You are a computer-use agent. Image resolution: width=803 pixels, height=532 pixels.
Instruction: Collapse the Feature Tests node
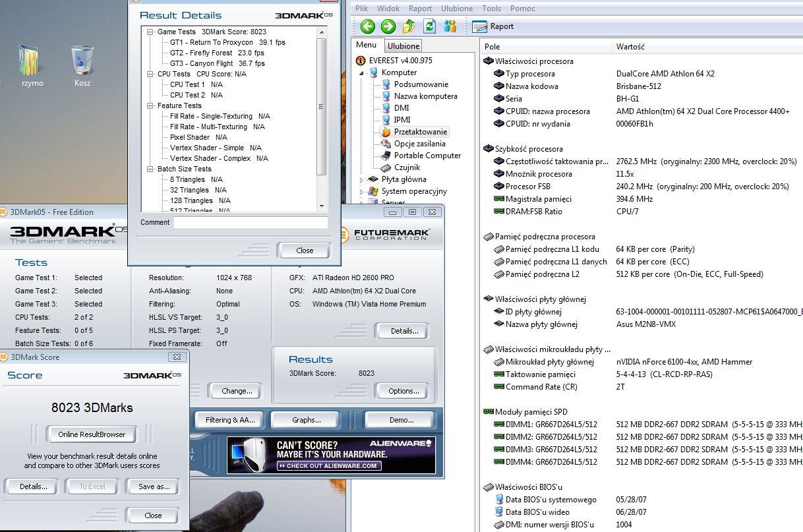click(x=150, y=105)
